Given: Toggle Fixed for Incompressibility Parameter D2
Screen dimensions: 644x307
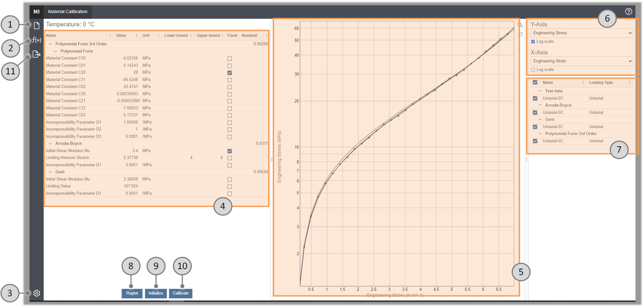Looking at the screenshot, I should 230,130.
